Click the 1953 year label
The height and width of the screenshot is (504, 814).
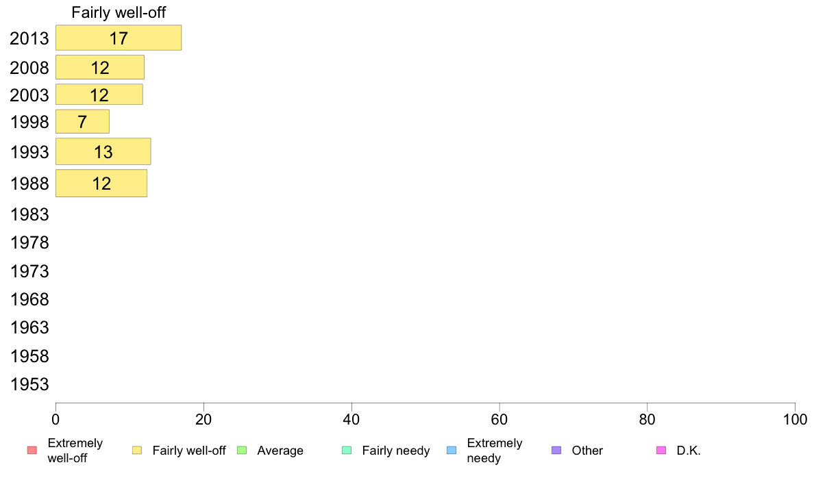click(29, 384)
